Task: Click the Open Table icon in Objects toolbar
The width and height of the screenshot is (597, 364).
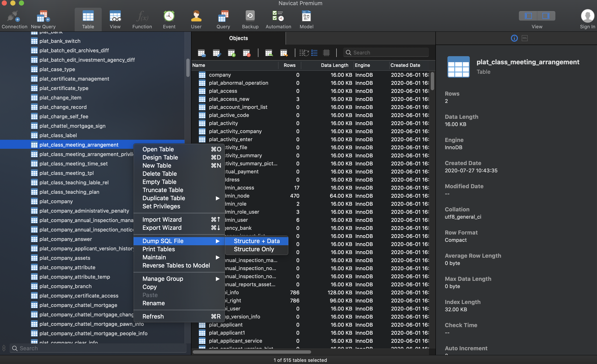Action: pyautogui.click(x=201, y=53)
